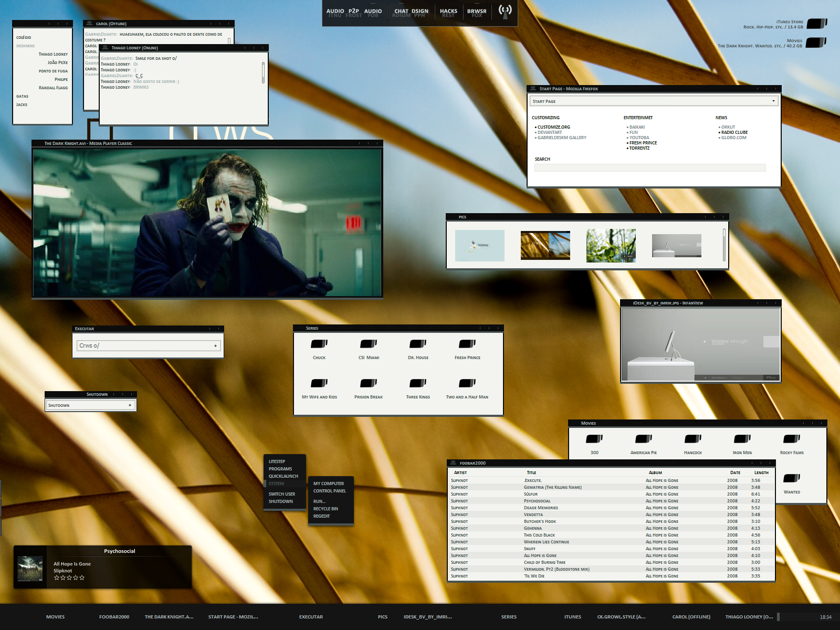
Task: Open the Litestep menu entry
Action: pyautogui.click(x=277, y=461)
